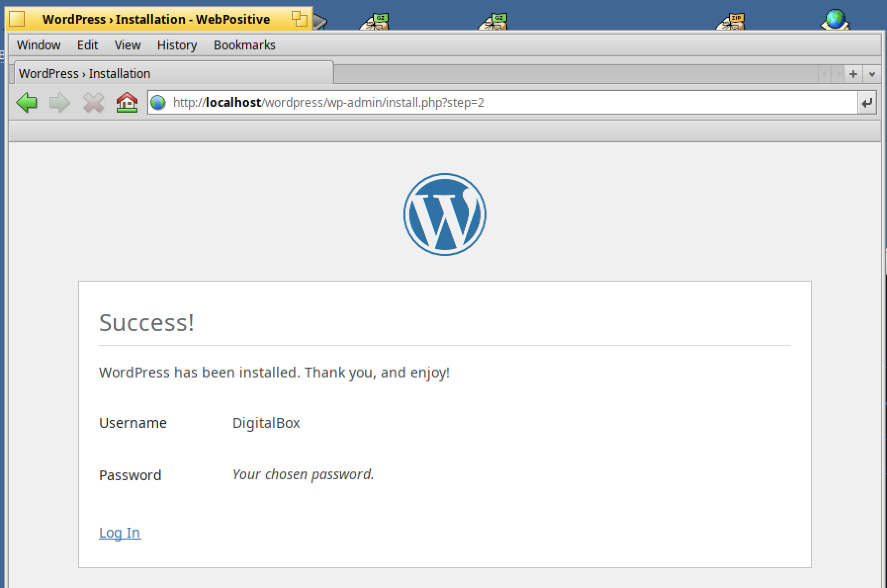
Task: Click the window zoom button in title tab
Action: click(299, 19)
